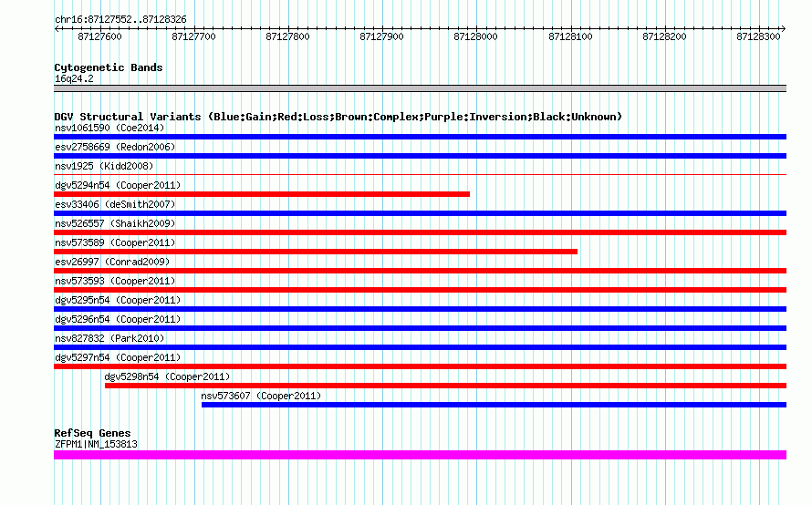Click the 87128200 ruler tick label
812x505 pixels.
(x=664, y=36)
